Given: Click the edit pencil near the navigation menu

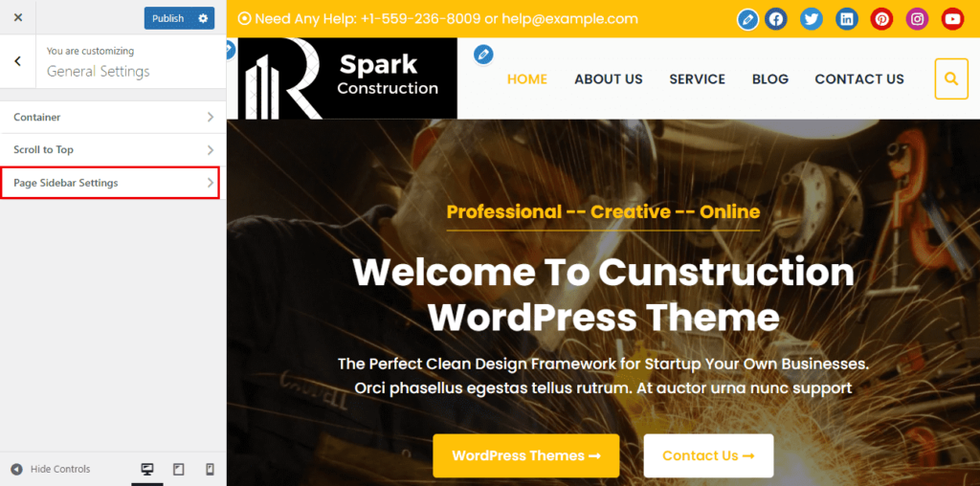Looking at the screenshot, I should [483, 55].
